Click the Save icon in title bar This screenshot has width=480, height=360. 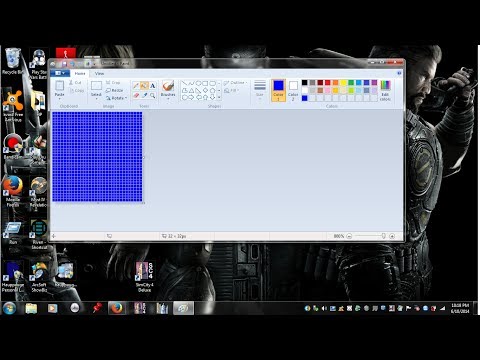pos(64,63)
